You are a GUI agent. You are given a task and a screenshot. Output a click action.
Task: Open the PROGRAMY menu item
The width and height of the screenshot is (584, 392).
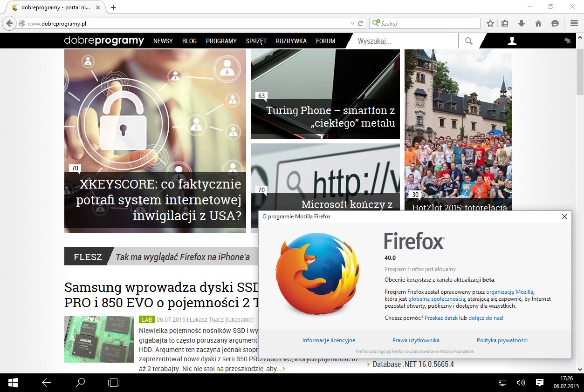221,41
